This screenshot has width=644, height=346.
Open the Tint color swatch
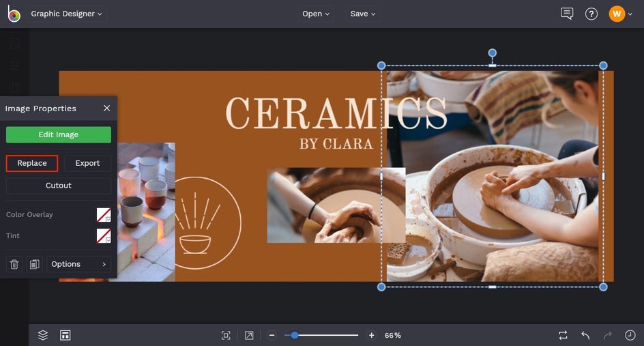104,235
